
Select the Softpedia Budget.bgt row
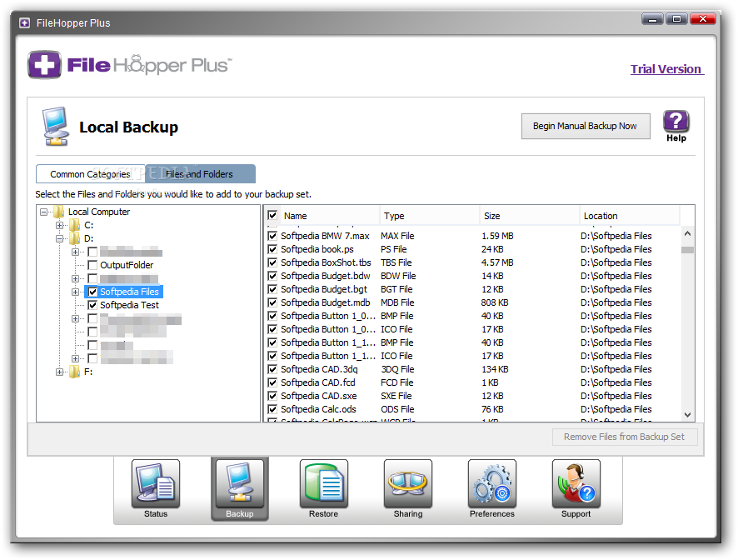pyautogui.click(x=472, y=288)
